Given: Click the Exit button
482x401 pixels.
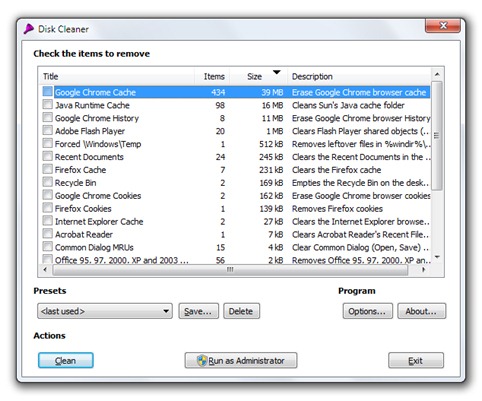Looking at the screenshot, I should point(416,360).
